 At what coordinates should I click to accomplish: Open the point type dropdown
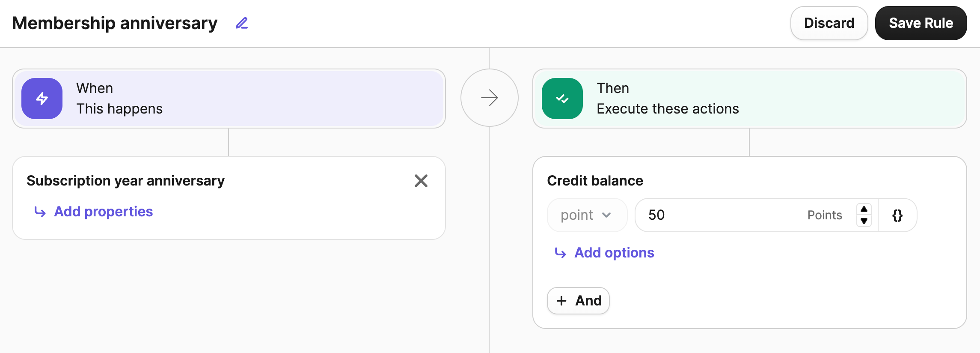point(587,215)
